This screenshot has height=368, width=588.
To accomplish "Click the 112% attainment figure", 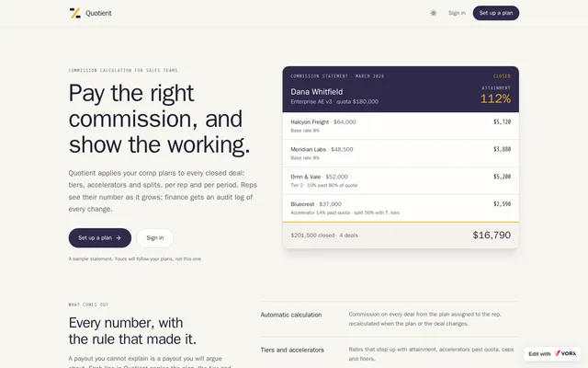I will tap(495, 98).
